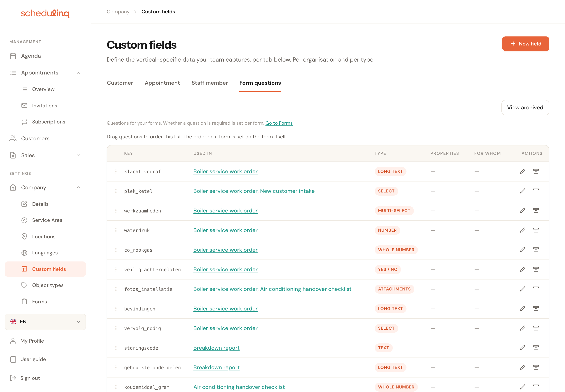
Task: Archive the plek_ketel field
Action: coord(536,191)
